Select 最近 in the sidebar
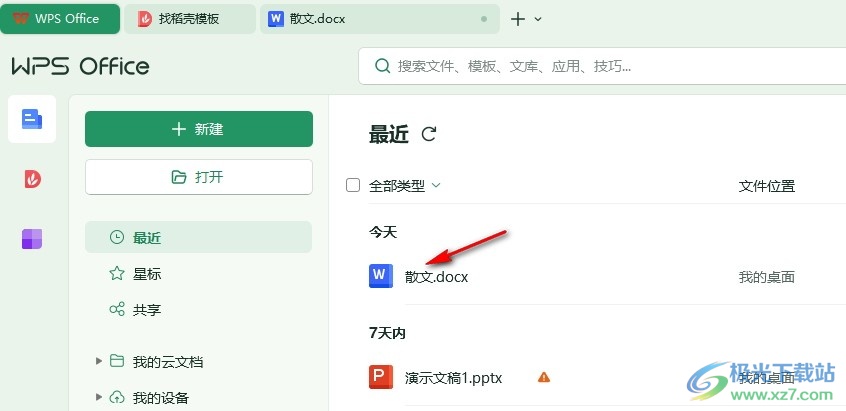Viewport: 846px width, 411px height. [x=198, y=237]
